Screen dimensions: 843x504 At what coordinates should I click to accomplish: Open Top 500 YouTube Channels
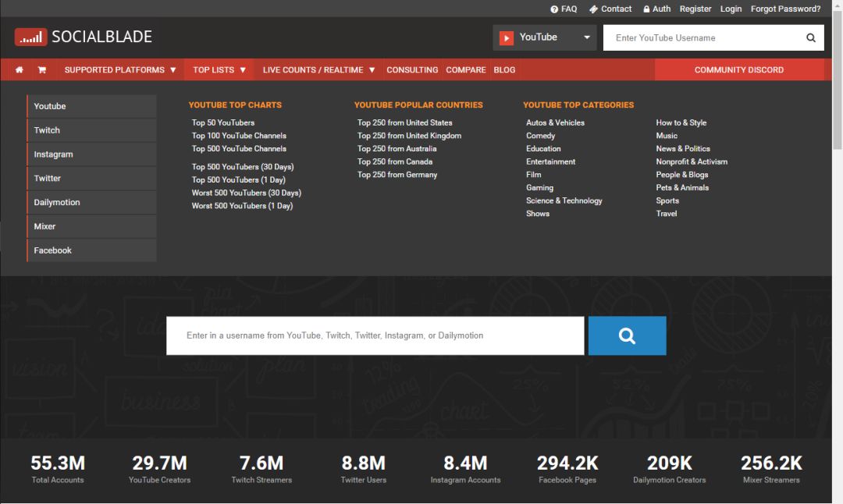point(239,148)
